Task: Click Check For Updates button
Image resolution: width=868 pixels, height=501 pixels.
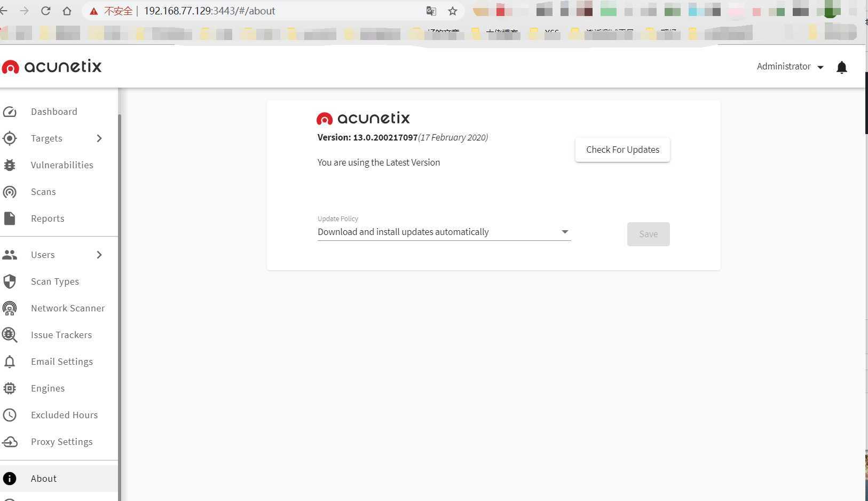Action: [x=622, y=150]
